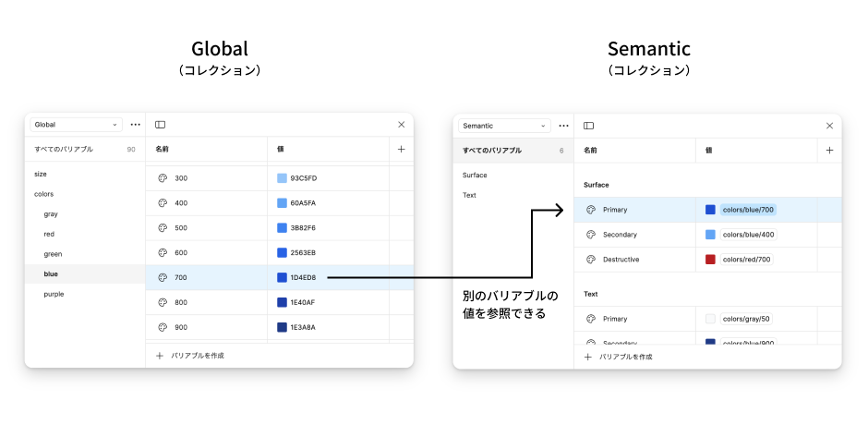Select すべてのバリアブル in the Global sidebar
Screen dimensions: 868x425
tap(66, 149)
